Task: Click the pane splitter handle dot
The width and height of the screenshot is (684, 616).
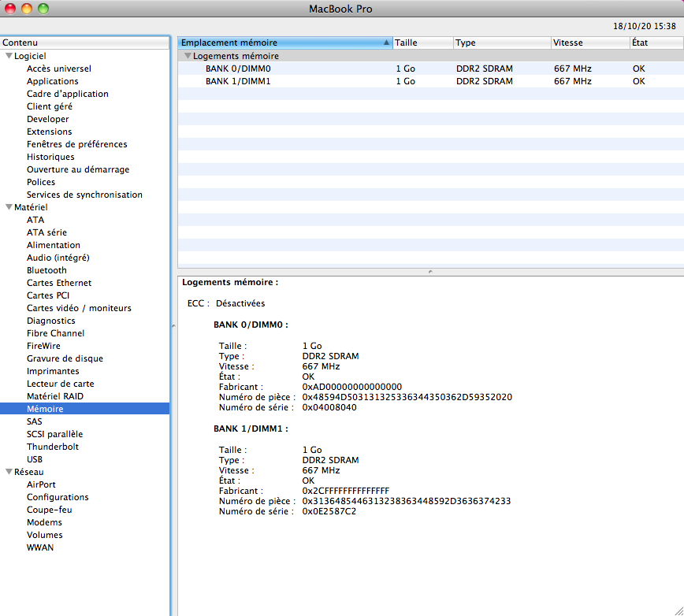Action: tap(429, 271)
